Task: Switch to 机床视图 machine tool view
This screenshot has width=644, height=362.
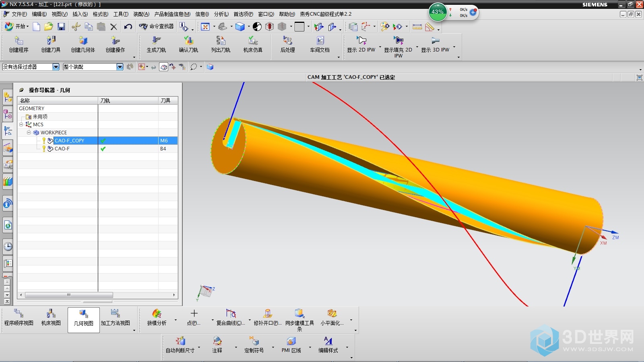Action: click(51, 317)
